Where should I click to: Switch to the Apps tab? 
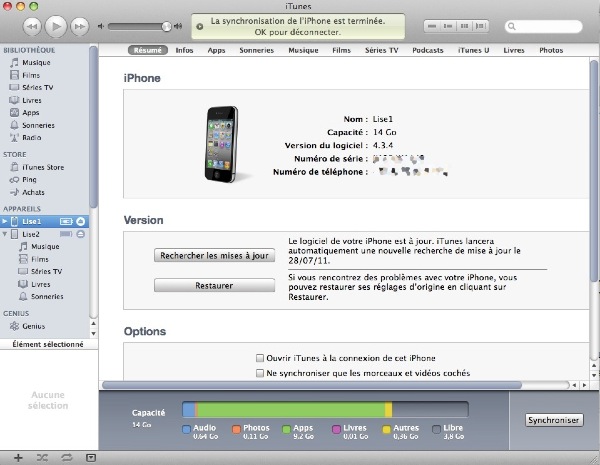click(217, 49)
